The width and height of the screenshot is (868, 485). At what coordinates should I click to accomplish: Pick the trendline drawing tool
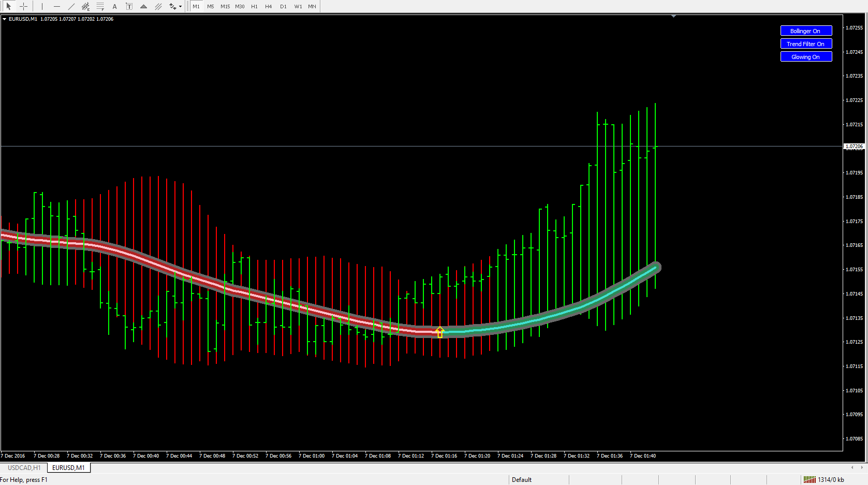(x=71, y=6)
